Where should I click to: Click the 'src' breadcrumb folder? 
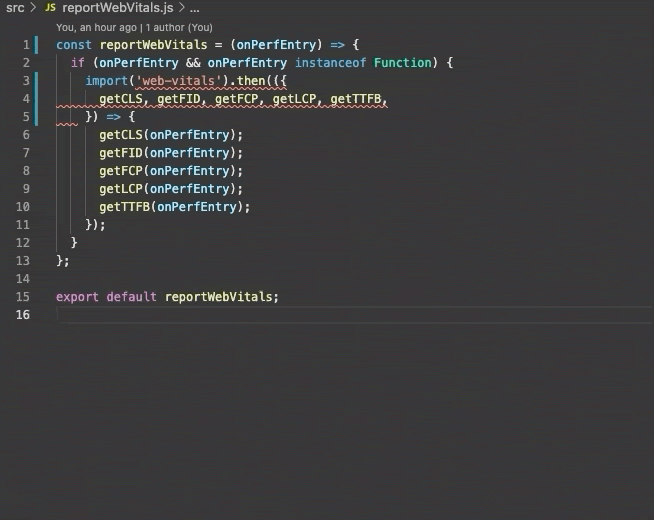pyautogui.click(x=15, y=8)
